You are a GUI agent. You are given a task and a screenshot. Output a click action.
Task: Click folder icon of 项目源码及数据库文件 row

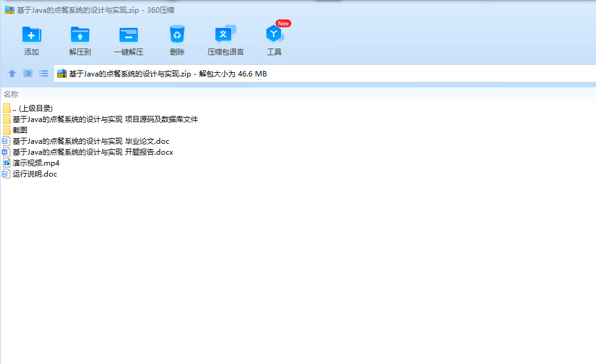pos(7,119)
